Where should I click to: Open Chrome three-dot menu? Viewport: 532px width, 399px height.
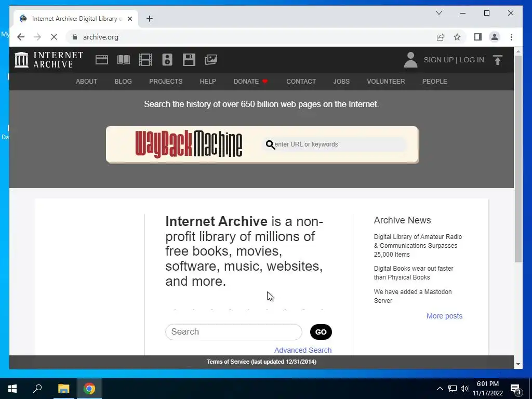click(x=511, y=37)
